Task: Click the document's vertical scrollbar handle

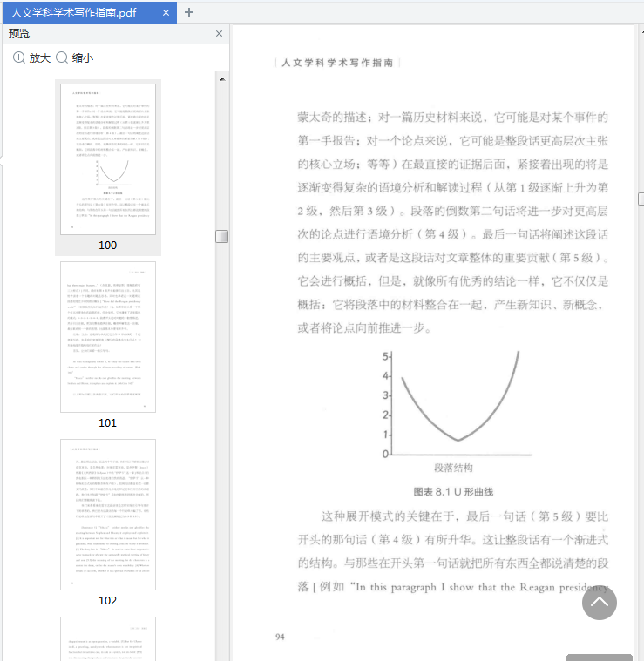Action: coord(641,199)
